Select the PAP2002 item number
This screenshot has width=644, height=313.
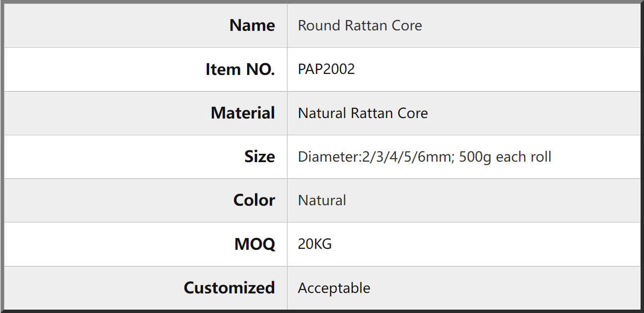click(327, 69)
